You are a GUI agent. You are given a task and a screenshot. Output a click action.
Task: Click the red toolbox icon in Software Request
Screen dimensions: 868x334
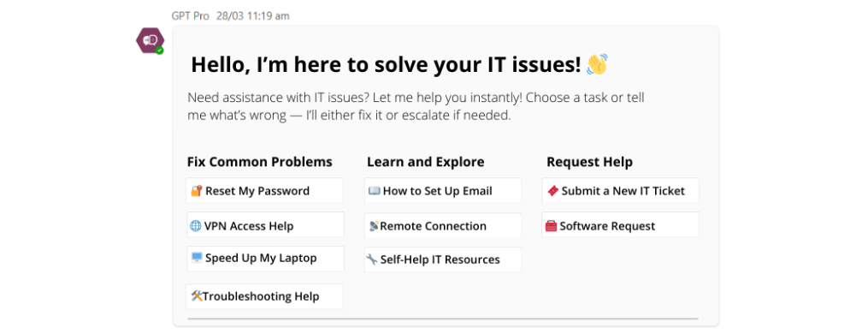pos(551,226)
